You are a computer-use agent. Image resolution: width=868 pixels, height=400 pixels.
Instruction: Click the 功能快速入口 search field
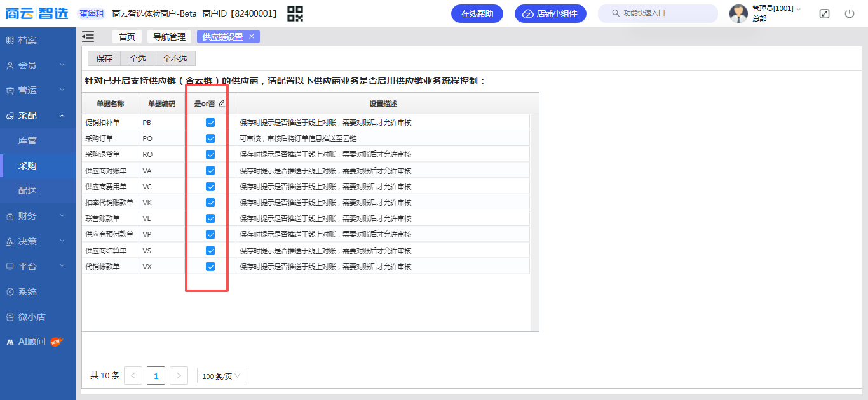click(x=661, y=13)
